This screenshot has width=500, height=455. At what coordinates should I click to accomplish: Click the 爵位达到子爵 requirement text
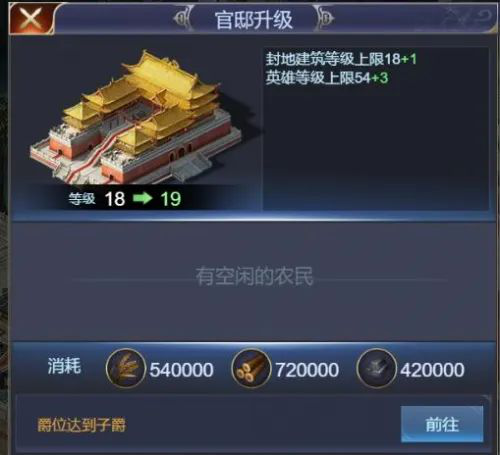(x=82, y=425)
